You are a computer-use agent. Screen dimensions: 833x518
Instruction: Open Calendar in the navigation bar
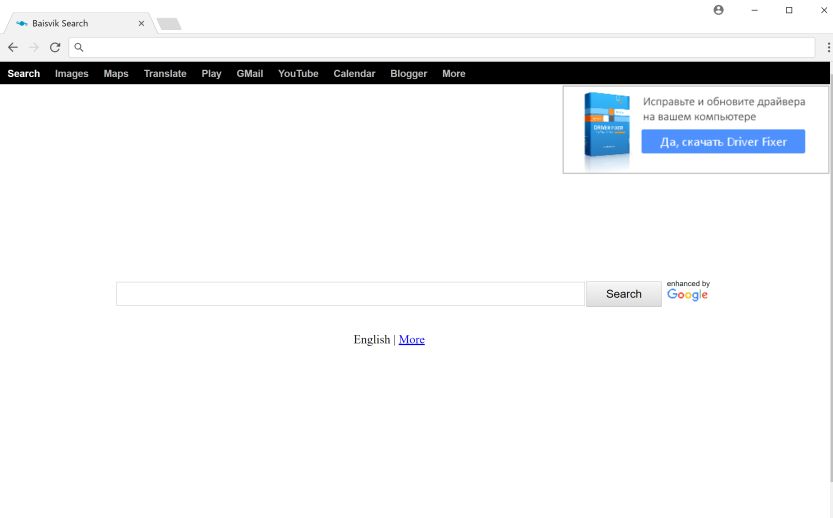pyautogui.click(x=354, y=74)
